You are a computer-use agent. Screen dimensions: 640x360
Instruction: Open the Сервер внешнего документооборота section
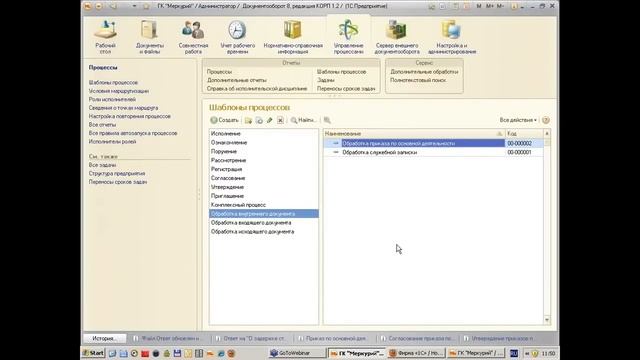(397, 37)
